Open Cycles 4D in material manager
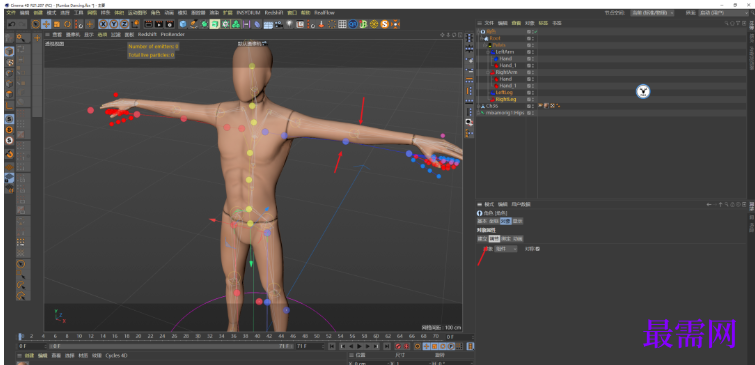The height and width of the screenshot is (365, 755). tap(116, 356)
